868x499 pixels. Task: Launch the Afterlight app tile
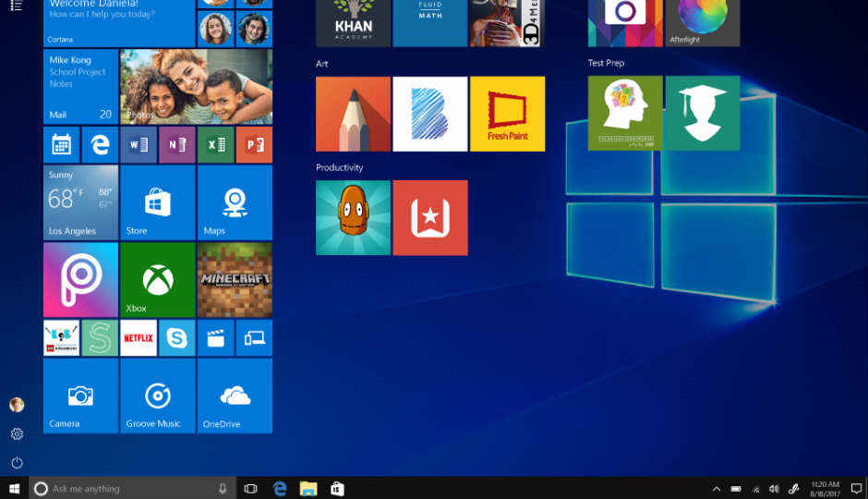coord(703,23)
